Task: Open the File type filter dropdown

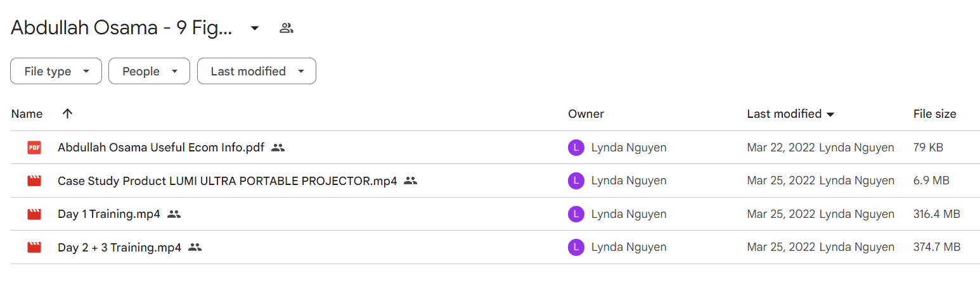Action: 56,71
